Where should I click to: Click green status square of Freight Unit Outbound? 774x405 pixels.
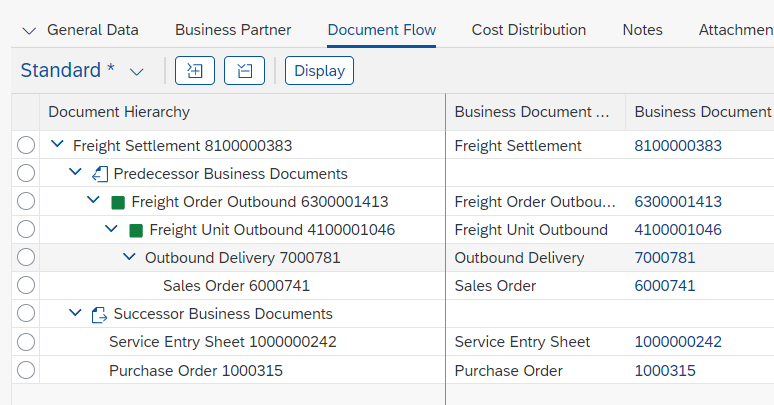(x=136, y=230)
